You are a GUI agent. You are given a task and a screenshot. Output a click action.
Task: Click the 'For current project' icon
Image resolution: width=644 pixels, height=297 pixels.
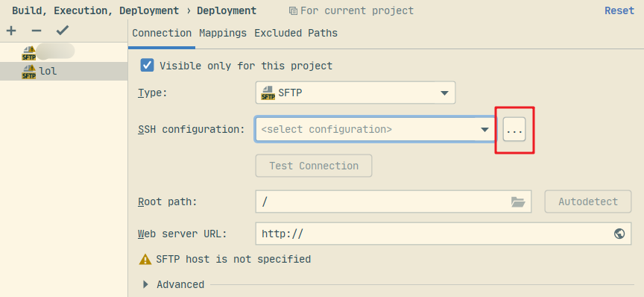293,10
